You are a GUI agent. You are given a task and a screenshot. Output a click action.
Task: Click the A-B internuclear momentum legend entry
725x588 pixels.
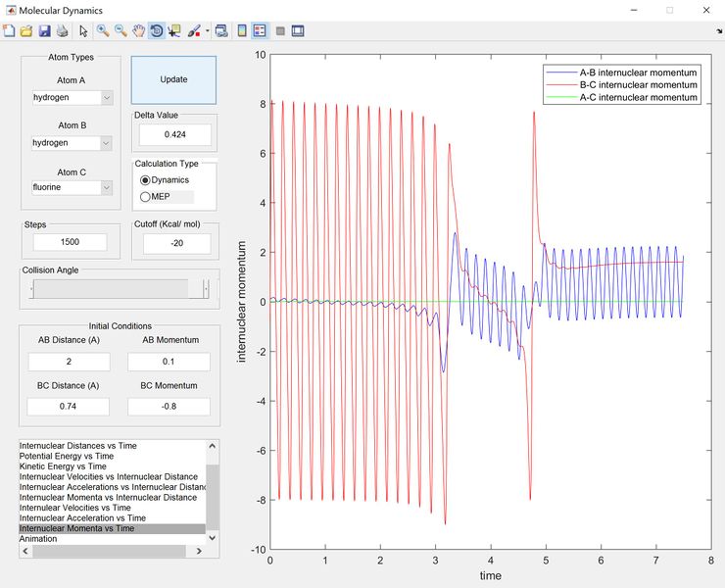(621, 73)
